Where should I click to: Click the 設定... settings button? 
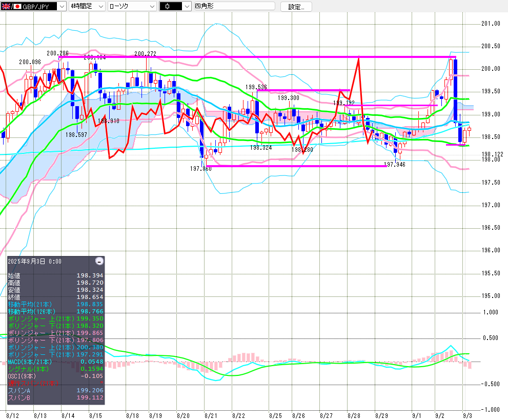[296, 7]
